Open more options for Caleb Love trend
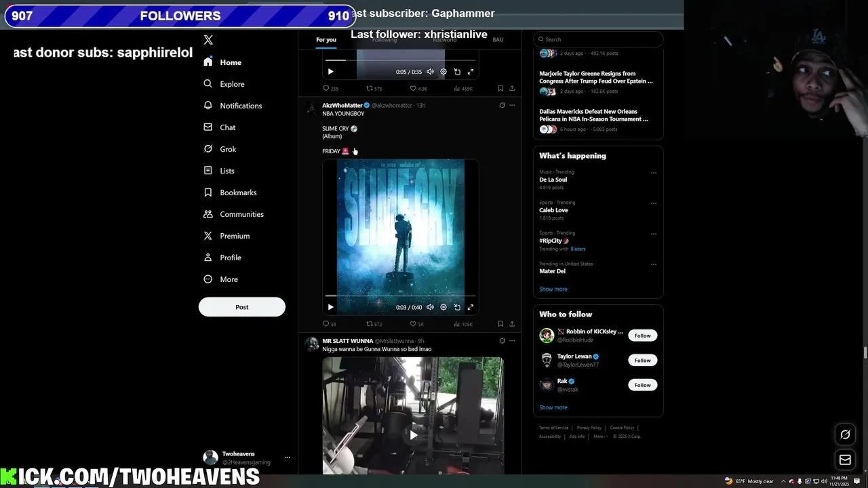 [x=654, y=203]
